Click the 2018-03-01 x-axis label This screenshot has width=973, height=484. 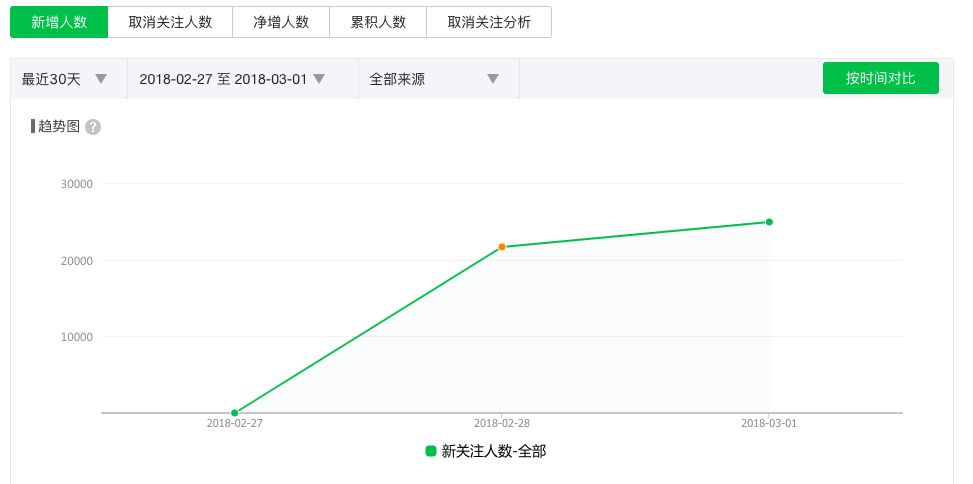[768, 424]
